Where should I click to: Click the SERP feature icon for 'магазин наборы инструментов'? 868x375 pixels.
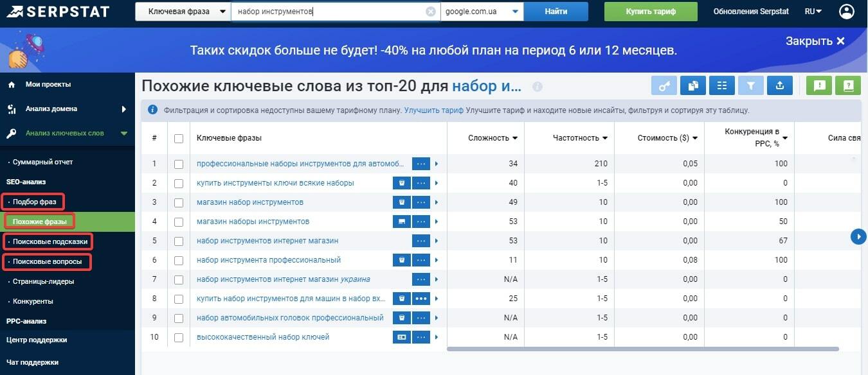pos(401,222)
